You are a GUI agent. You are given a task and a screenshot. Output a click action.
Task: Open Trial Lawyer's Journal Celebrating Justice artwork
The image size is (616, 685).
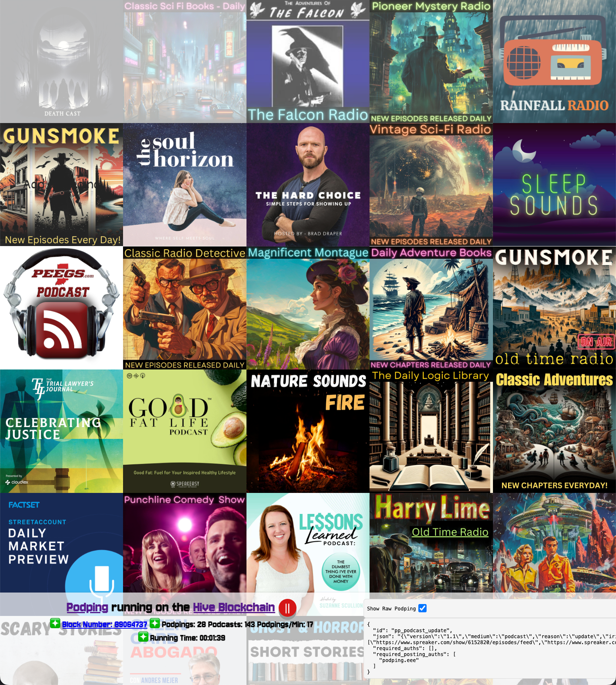coord(62,431)
